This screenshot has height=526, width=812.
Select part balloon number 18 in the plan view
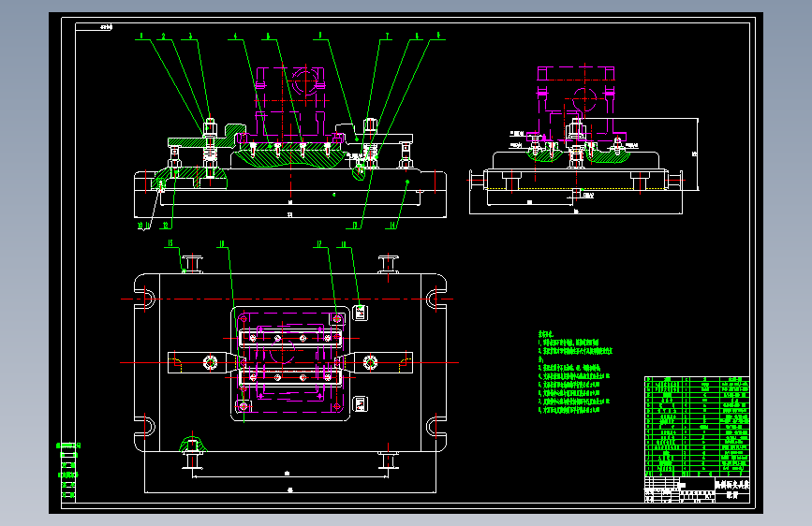point(343,244)
